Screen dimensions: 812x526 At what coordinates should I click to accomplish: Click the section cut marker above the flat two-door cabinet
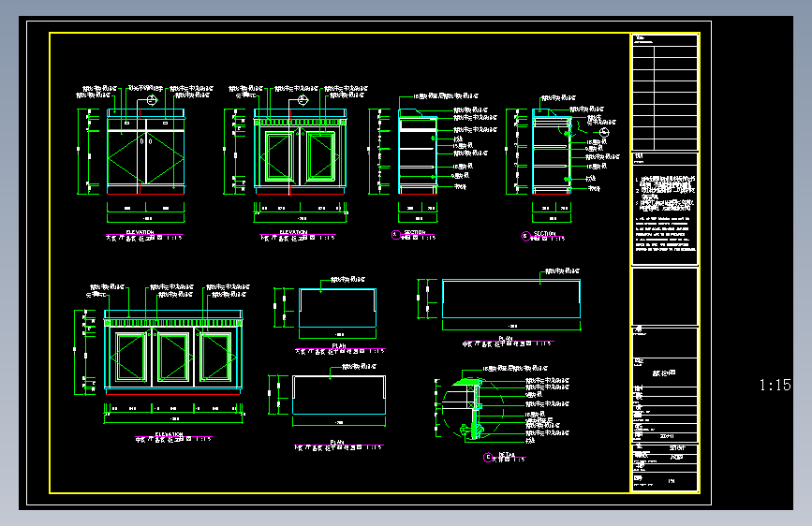pyautogui.click(x=151, y=100)
